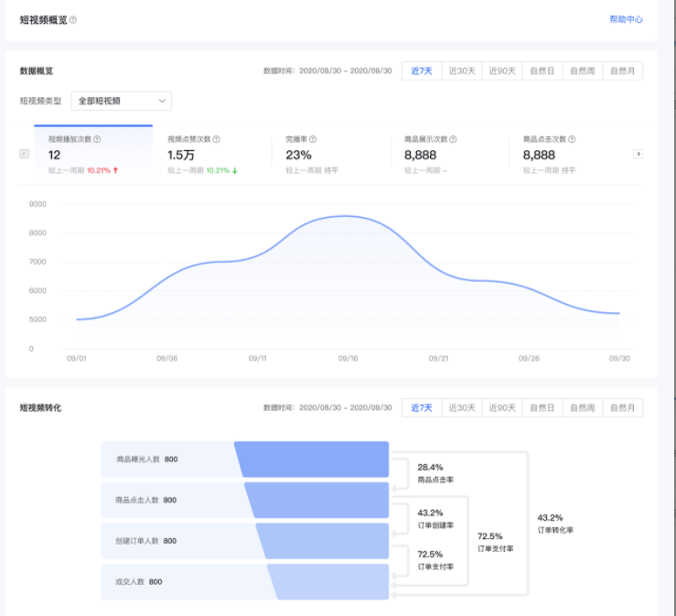Click the 商品曝光人数 funnel bar
Image resolution: width=676 pixels, height=616 pixels.
[x=311, y=459]
